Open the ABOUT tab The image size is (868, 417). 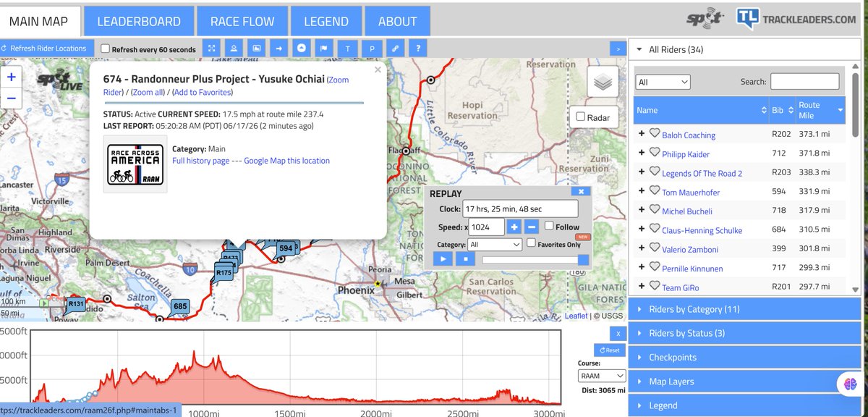point(398,21)
